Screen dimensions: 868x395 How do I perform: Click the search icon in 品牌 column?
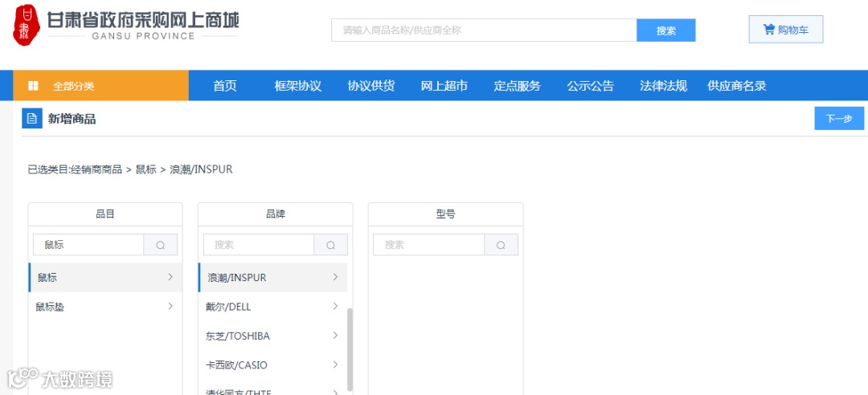tap(331, 245)
